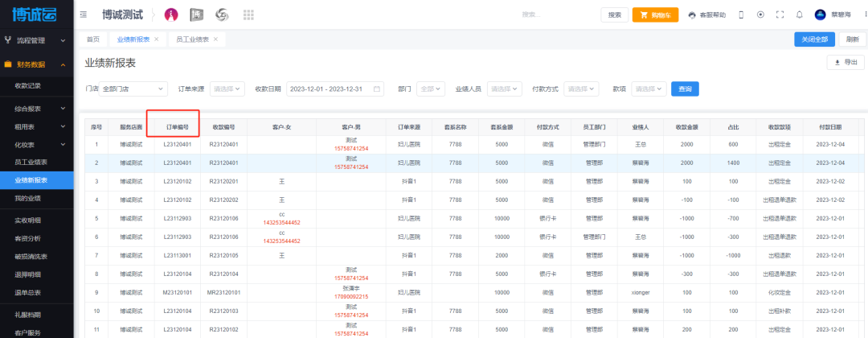
Task: Click the 收款编号 column header
Action: click(223, 127)
